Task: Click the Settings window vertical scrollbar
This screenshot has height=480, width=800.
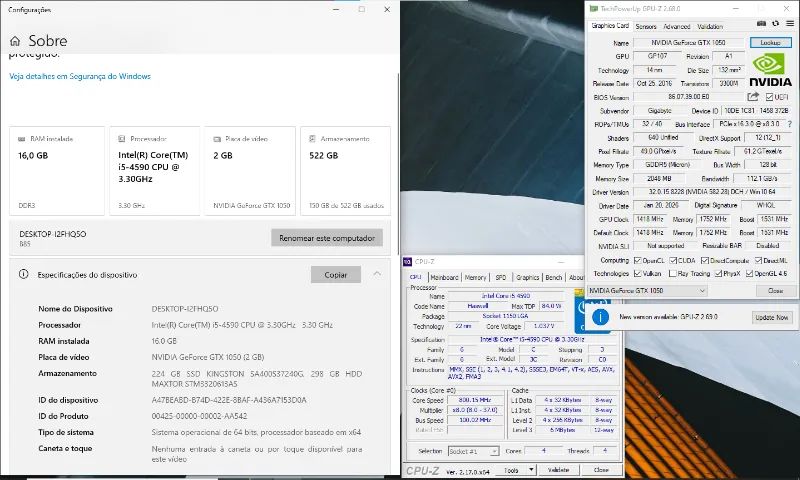Action: (398, 163)
